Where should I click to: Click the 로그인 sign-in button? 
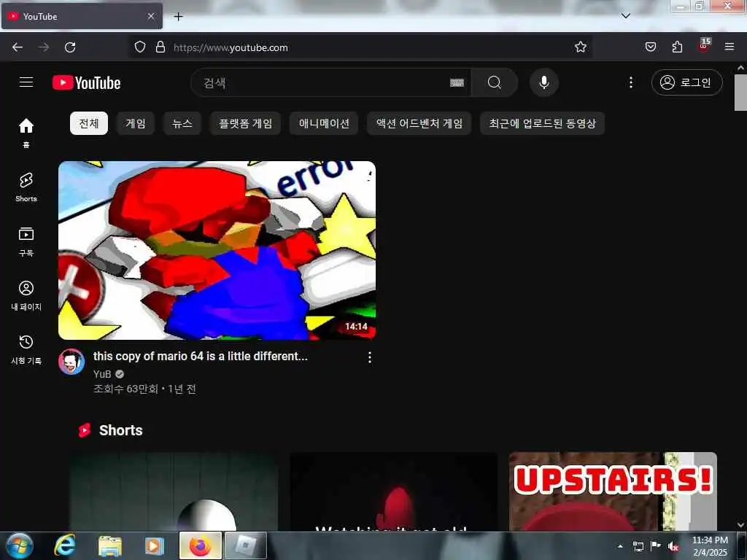point(687,82)
